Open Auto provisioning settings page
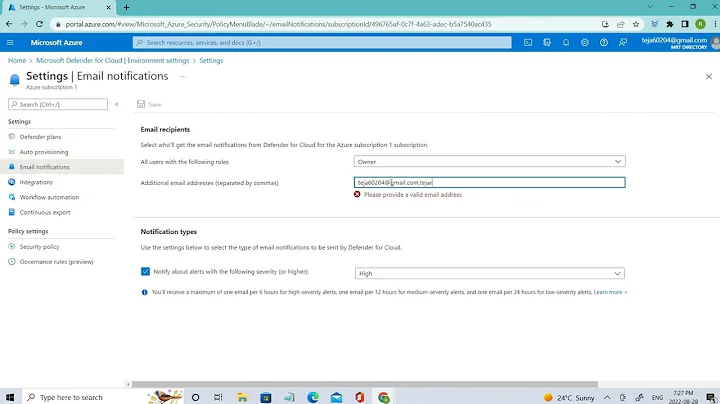Viewport: 720px width, 404px height. click(x=44, y=152)
